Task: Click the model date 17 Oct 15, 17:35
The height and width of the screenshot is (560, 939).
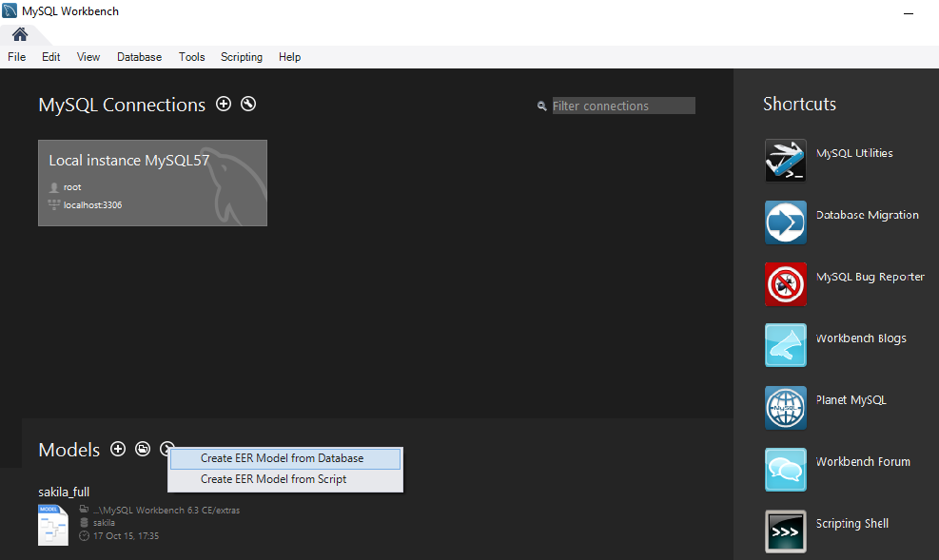Action: [x=126, y=536]
